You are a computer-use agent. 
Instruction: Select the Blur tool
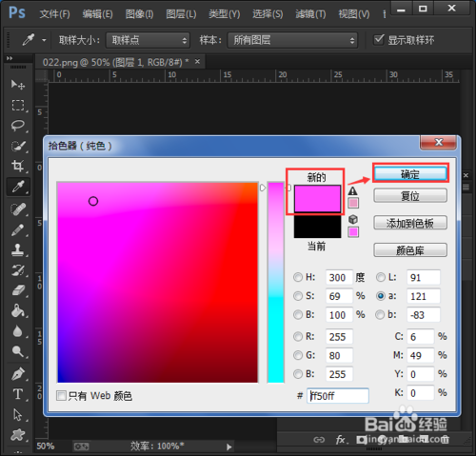(18, 331)
